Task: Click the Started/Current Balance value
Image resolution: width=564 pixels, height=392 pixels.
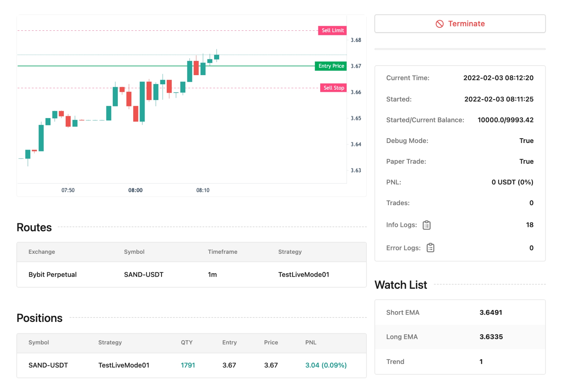Action: (x=505, y=120)
